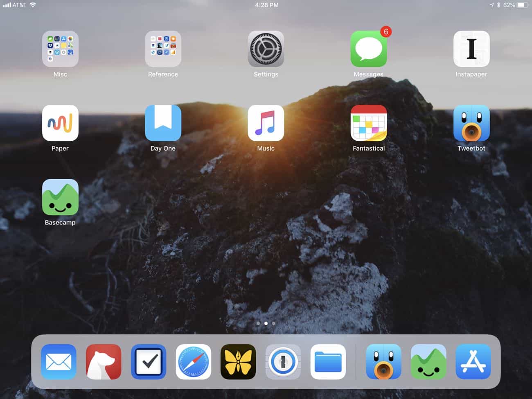
Task: Open recent Tweetbot in dock
Action: [383, 362]
